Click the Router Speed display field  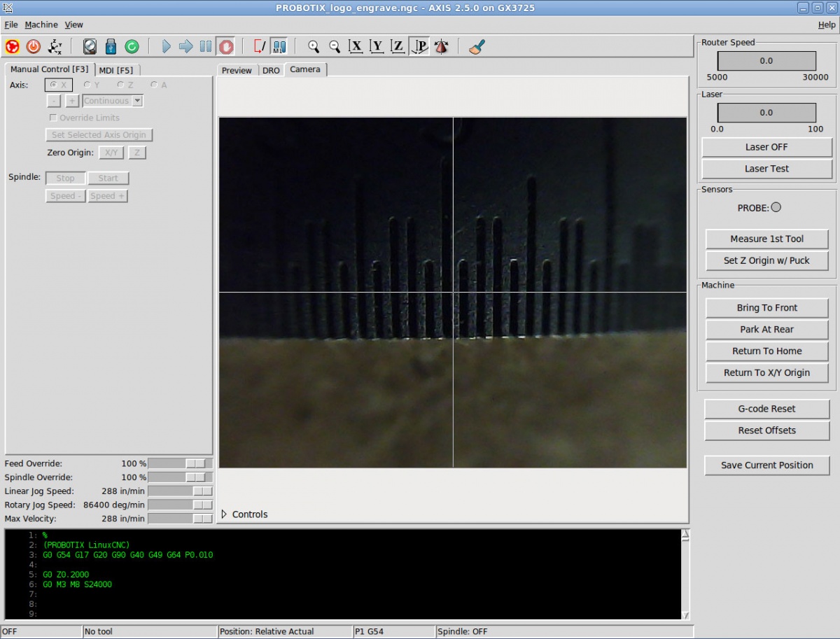(x=766, y=61)
